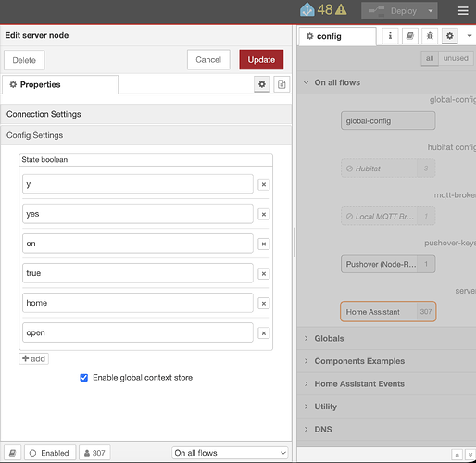Open the node description document icon
Image resolution: width=476 pixels, height=463 pixels.
[x=282, y=84]
